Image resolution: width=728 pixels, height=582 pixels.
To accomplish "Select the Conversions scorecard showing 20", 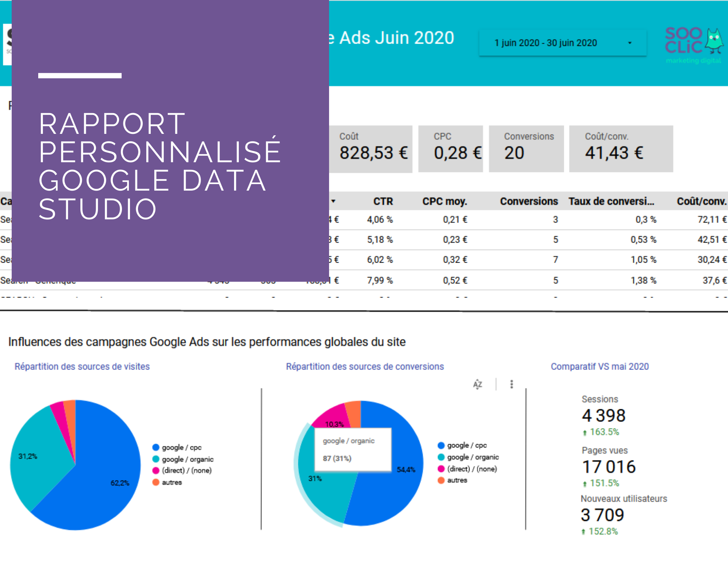I will [x=526, y=149].
